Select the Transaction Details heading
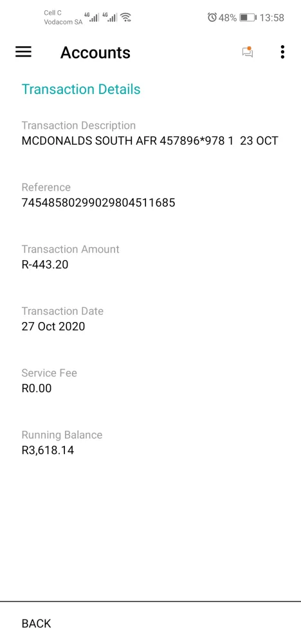The height and width of the screenshot is (644, 301). coord(81,89)
